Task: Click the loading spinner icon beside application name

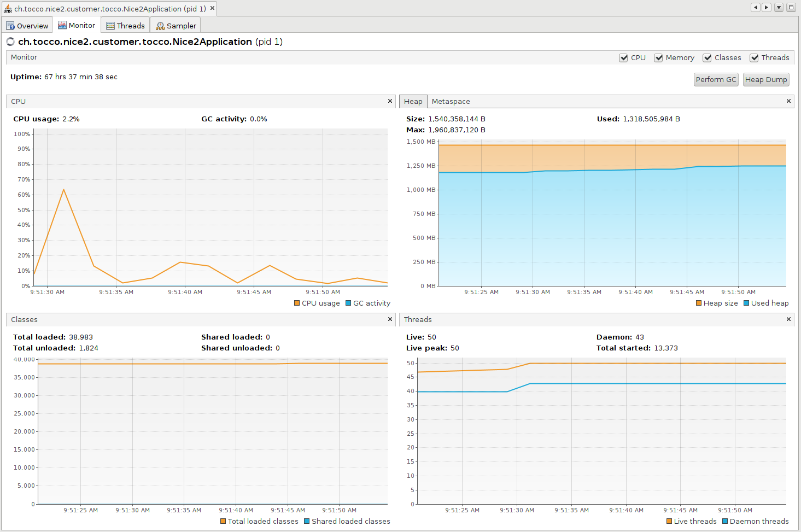Action: tap(10, 42)
